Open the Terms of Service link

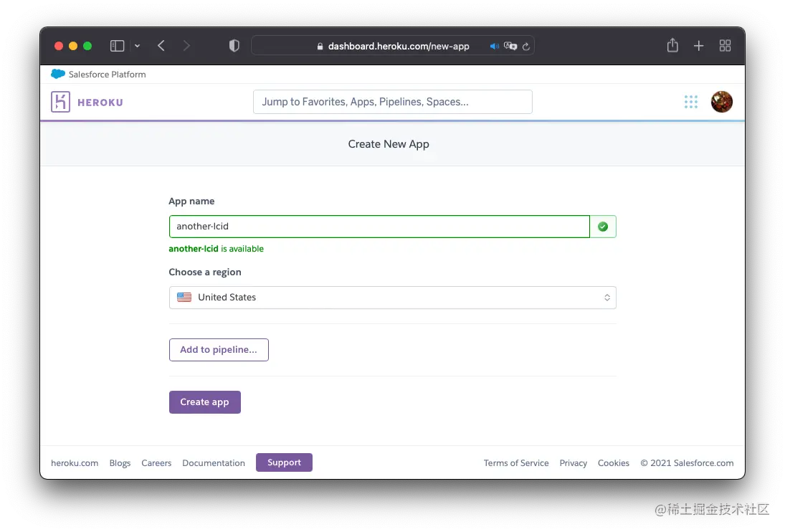point(516,462)
